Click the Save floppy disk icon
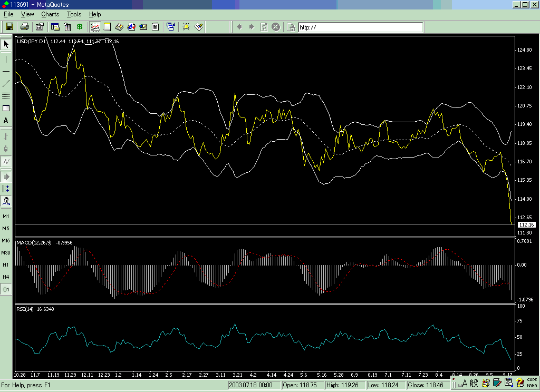This screenshot has height=392, width=540. click(9, 26)
